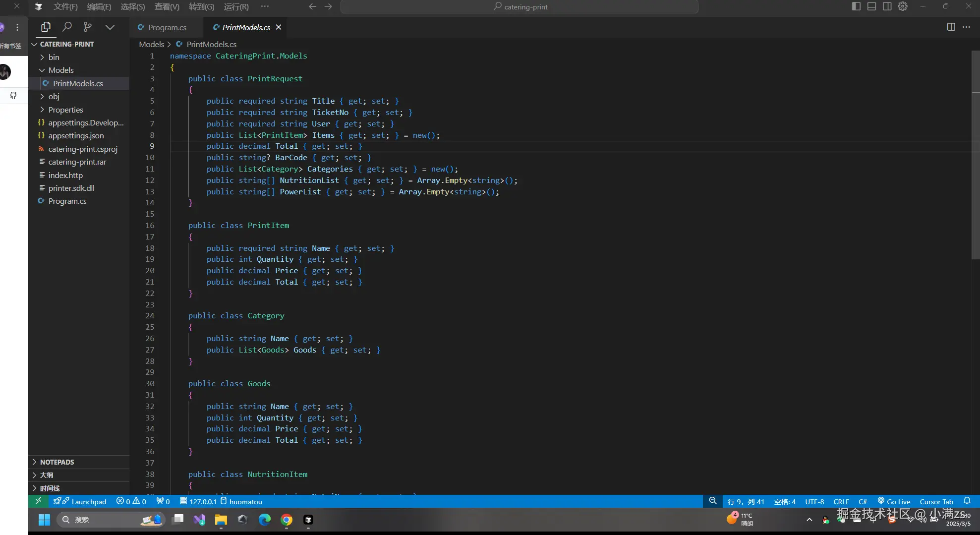Toggle the secondary sidebar layout button
The image size is (980, 535).
[887, 6]
